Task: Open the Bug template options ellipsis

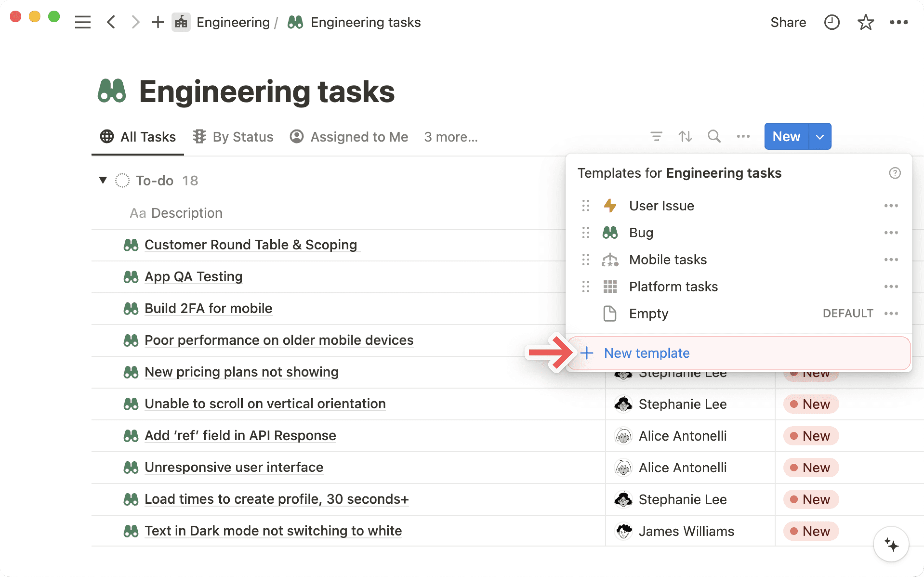Action: tap(891, 232)
